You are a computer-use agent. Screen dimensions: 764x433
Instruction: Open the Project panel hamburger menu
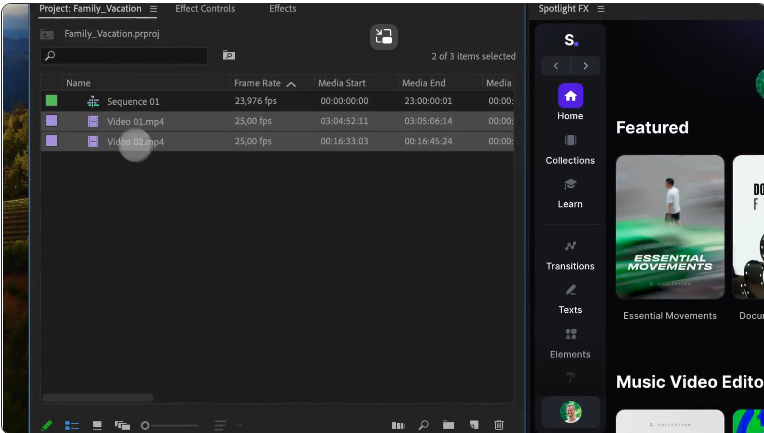click(153, 9)
